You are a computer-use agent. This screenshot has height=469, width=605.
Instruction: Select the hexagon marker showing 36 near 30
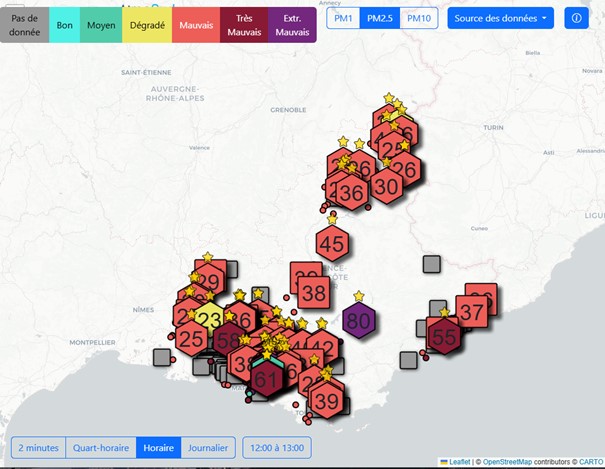coord(352,192)
